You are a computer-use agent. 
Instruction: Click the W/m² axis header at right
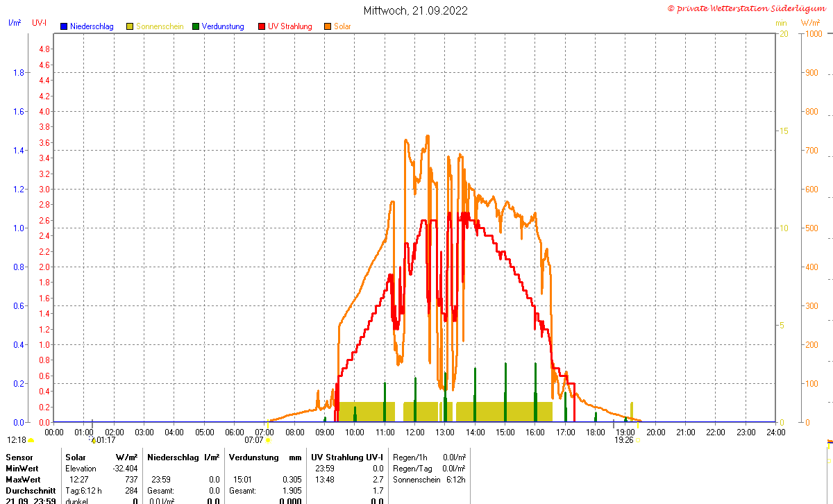810,23
